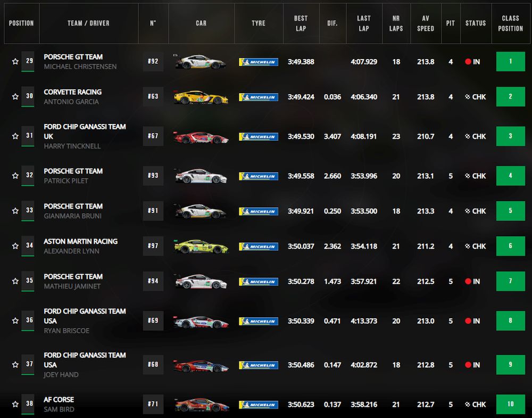This screenshot has width=532, height=418.
Task: Click green class position 1 badge
Action: (x=510, y=62)
